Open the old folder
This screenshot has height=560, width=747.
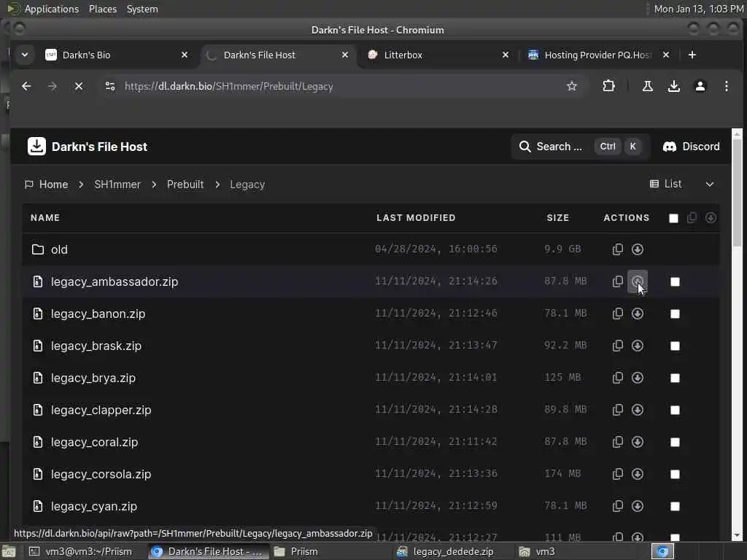coord(59,249)
